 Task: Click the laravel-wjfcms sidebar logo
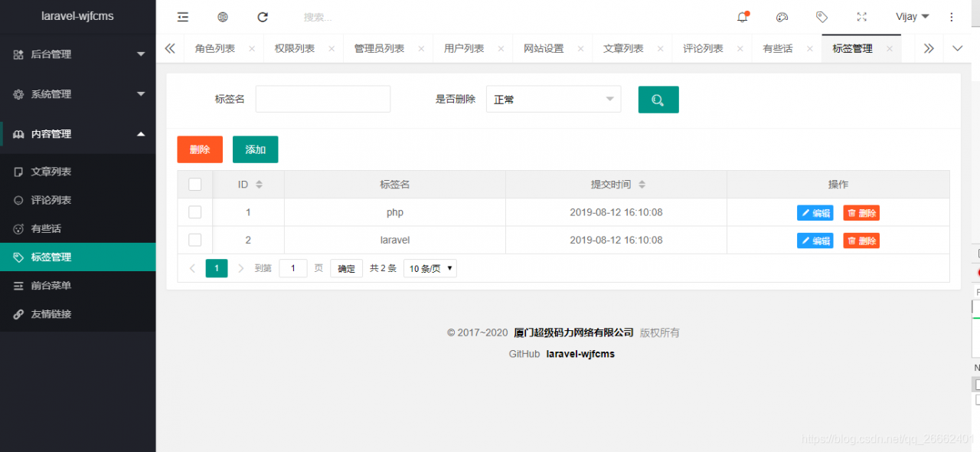pyautogui.click(x=77, y=16)
